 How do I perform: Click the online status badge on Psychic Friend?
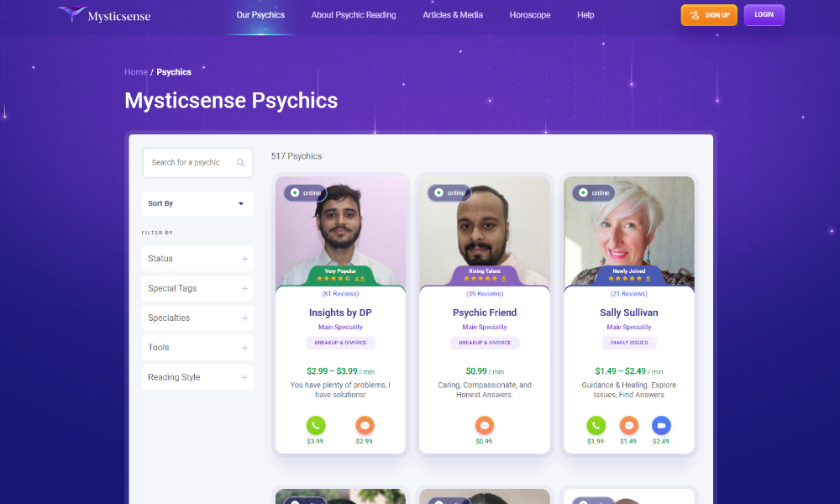pyautogui.click(x=449, y=193)
